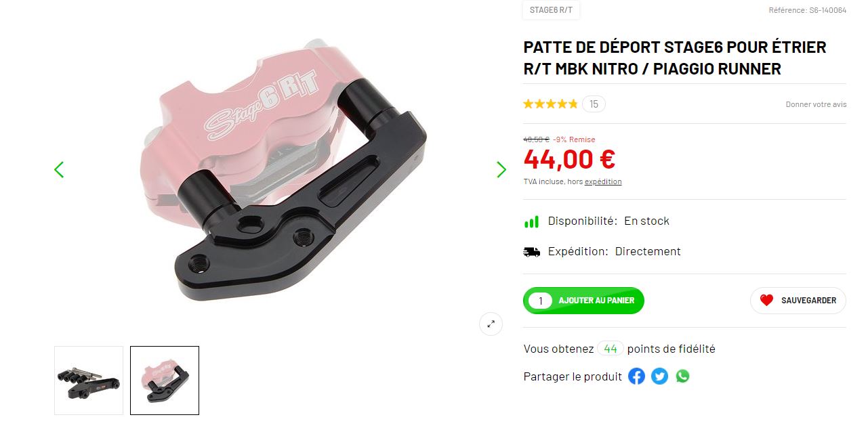
Task: Open the 15 reviews count badge
Action: pyautogui.click(x=594, y=104)
